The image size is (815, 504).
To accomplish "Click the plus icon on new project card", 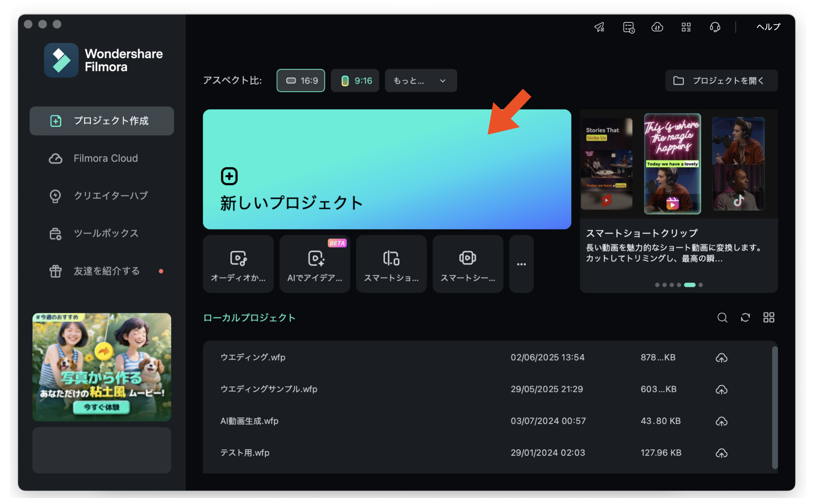I will coord(229,176).
